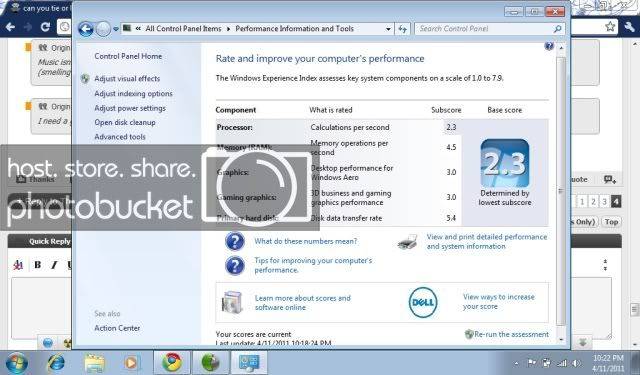Open Adjust visual effects link
640x375 pixels.
(127, 78)
